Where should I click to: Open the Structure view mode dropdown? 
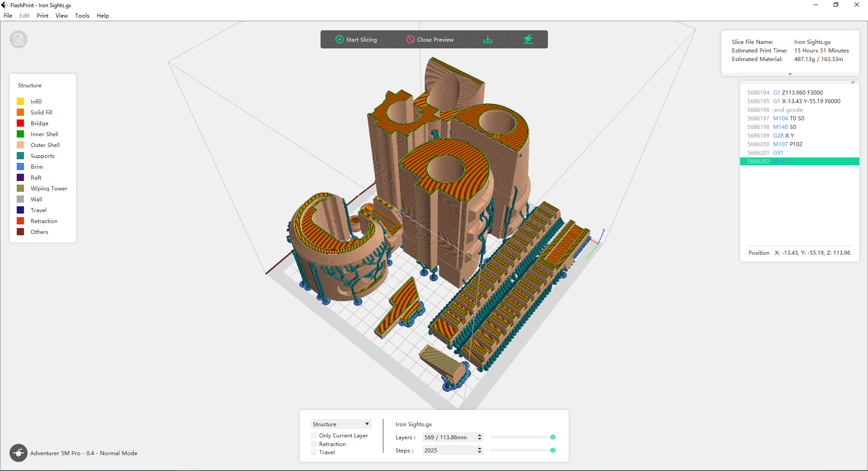tap(341, 424)
